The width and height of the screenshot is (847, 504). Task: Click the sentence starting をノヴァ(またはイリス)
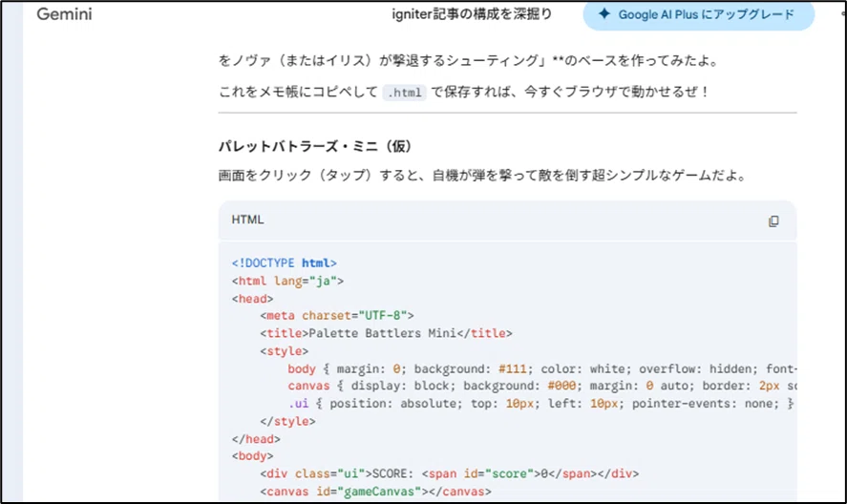[469, 61]
